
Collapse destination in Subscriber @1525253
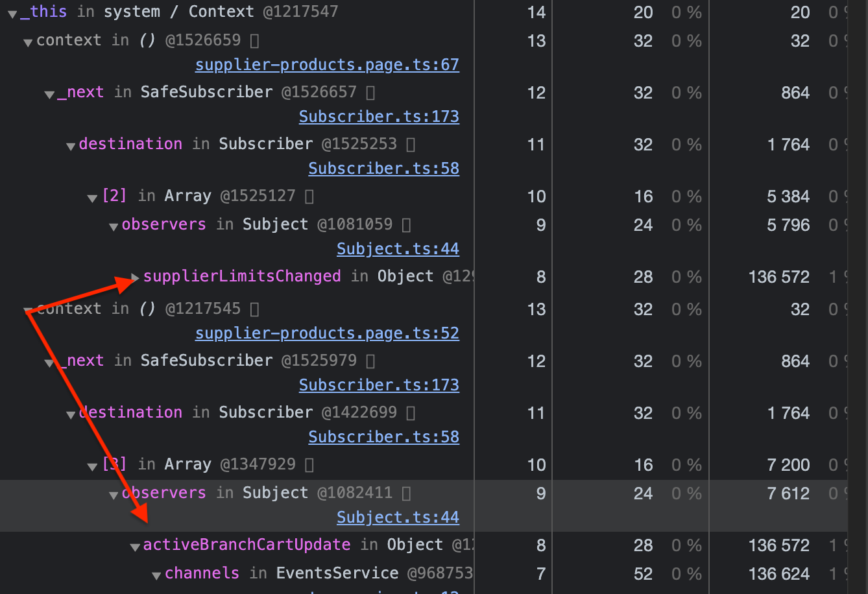click(x=71, y=147)
